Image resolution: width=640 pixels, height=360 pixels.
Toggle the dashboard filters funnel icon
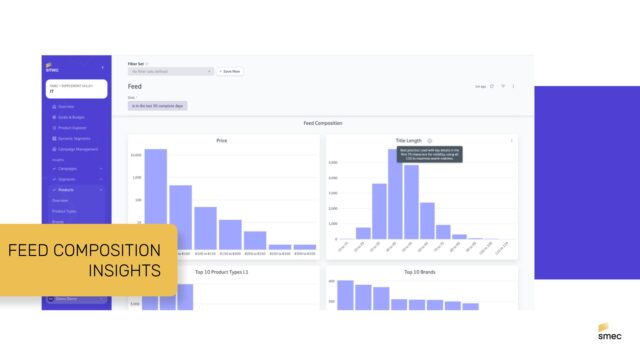pyautogui.click(x=503, y=86)
